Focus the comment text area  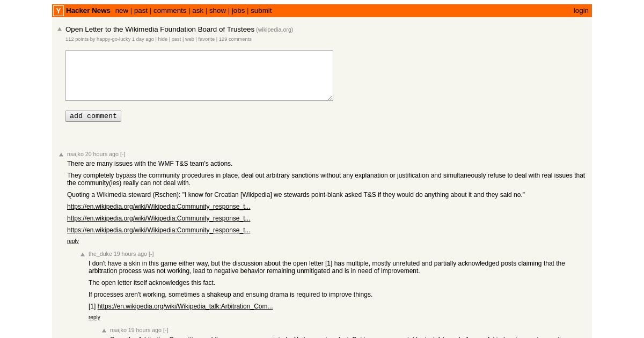(199, 76)
